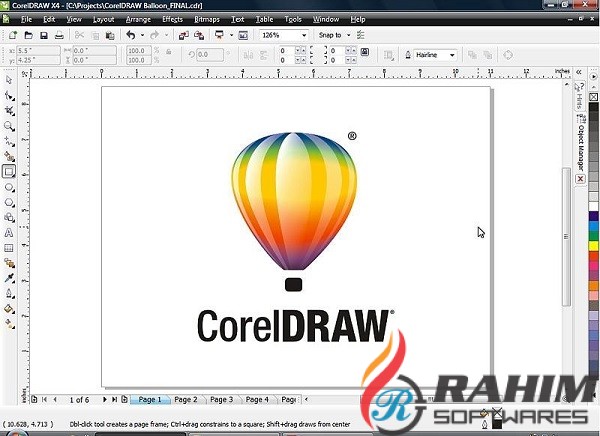Select the Interactive Fill tool

[x=9, y=324]
